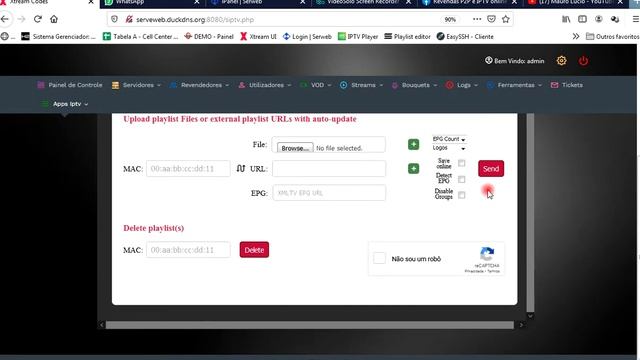Open the Tickets menu item
Screen dimensions: 640x360
567,85
